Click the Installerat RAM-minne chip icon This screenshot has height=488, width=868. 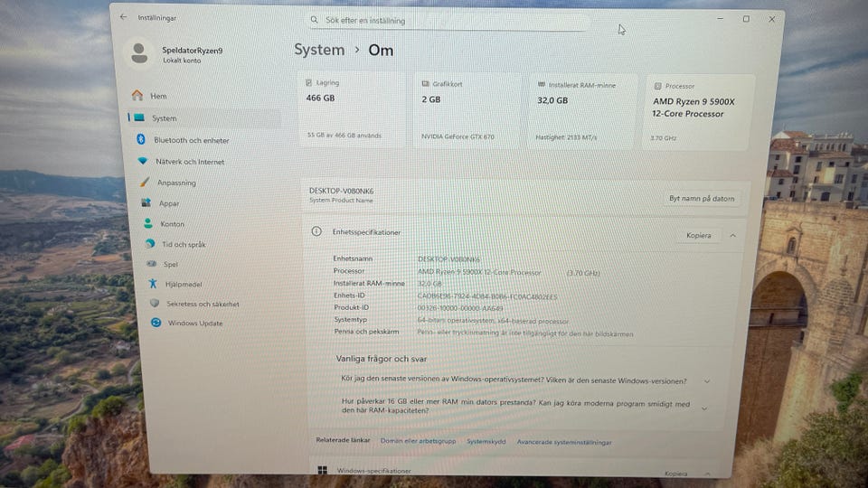542,85
